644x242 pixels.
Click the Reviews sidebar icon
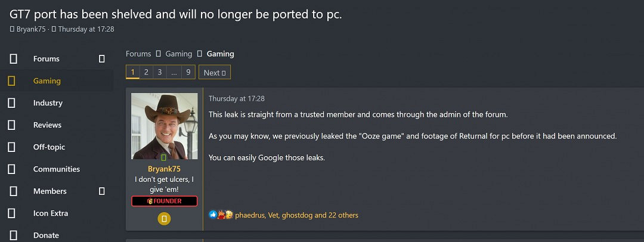pos(11,125)
